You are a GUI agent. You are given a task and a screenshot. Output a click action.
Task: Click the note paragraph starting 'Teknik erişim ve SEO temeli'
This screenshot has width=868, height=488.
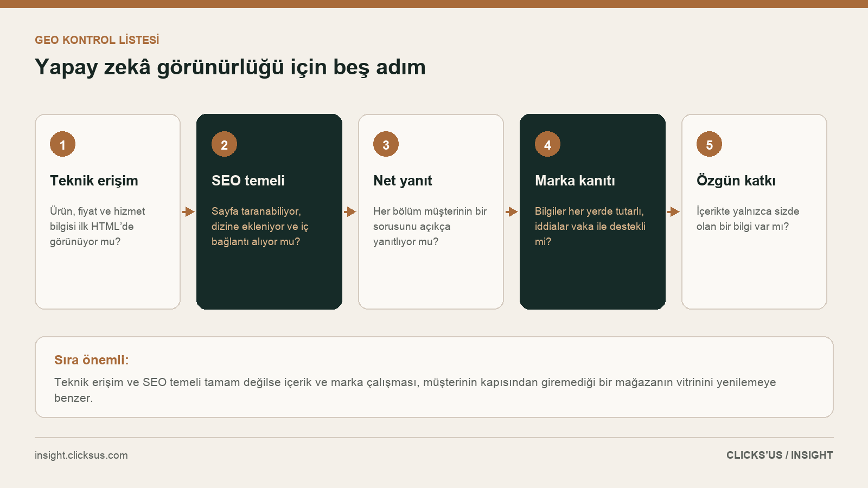pos(415,390)
